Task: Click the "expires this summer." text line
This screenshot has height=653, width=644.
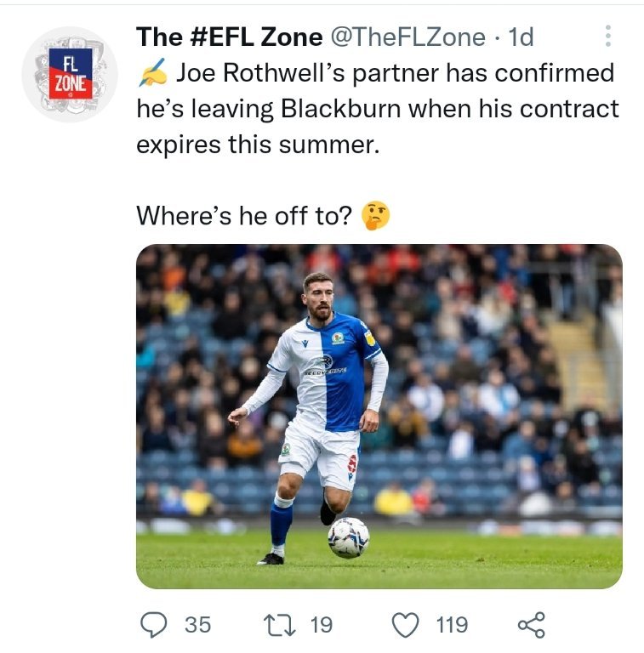Action: 255,144
